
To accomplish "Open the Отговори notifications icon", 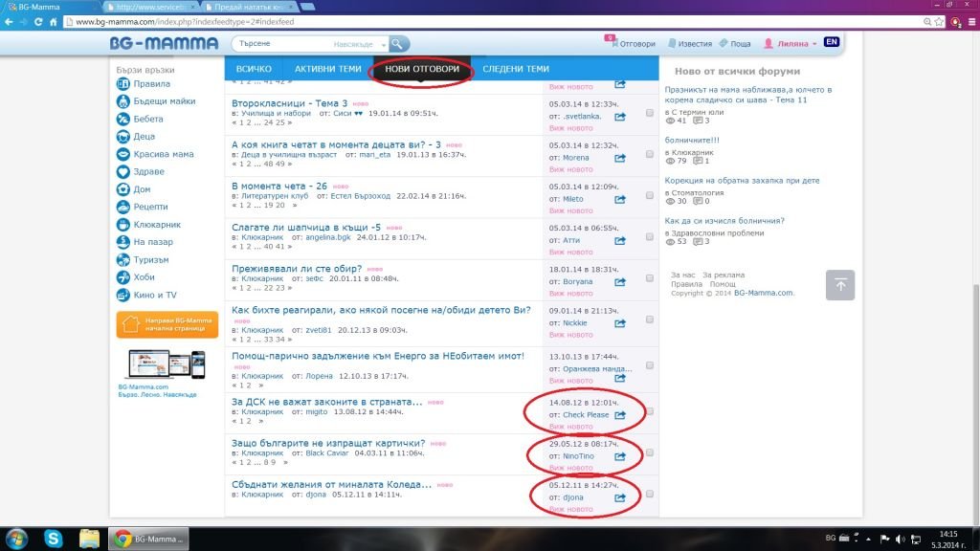I will pyautogui.click(x=612, y=44).
